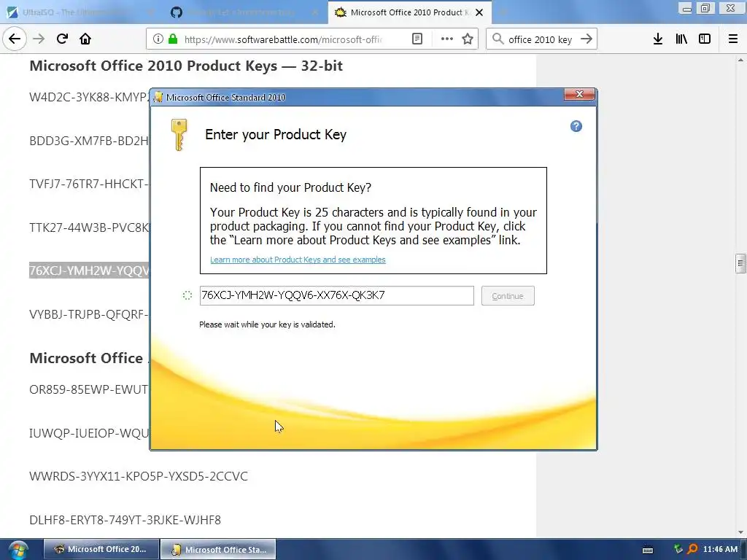Open page actions three-dot menu
The width and height of the screenshot is (747, 560).
[x=447, y=39]
